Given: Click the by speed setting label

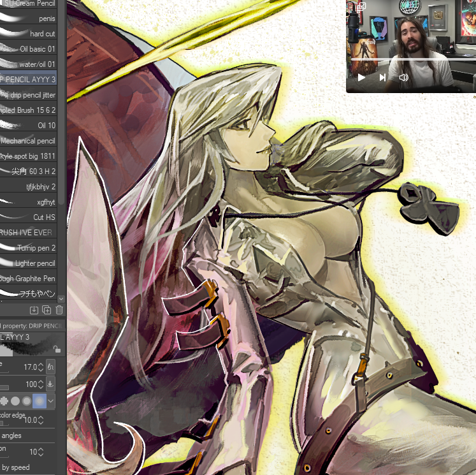Looking at the screenshot, I should (16, 467).
